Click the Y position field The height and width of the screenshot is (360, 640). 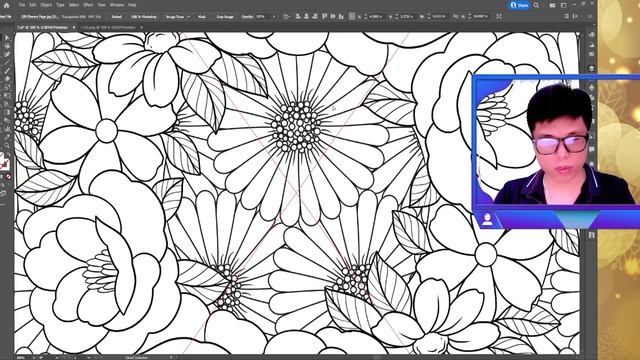[406, 17]
